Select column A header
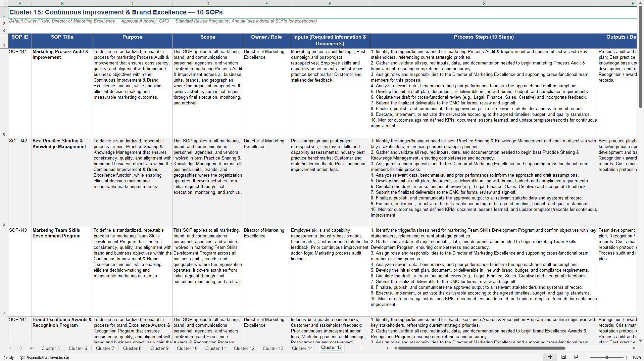This screenshot has width=644, height=361. (20, 3)
